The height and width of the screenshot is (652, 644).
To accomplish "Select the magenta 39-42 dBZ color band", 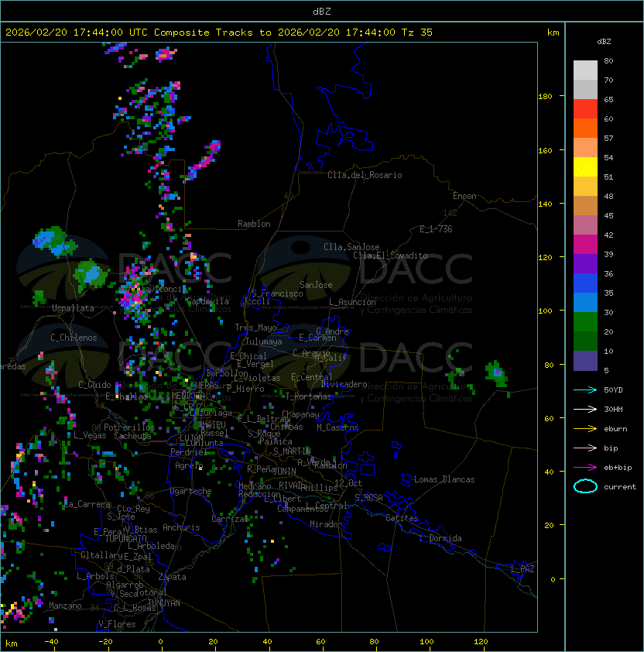I will [x=585, y=245].
